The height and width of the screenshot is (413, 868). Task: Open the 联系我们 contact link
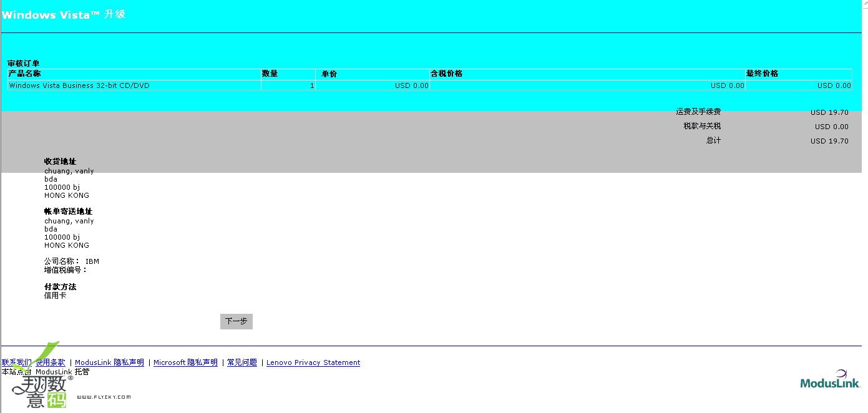[16, 362]
